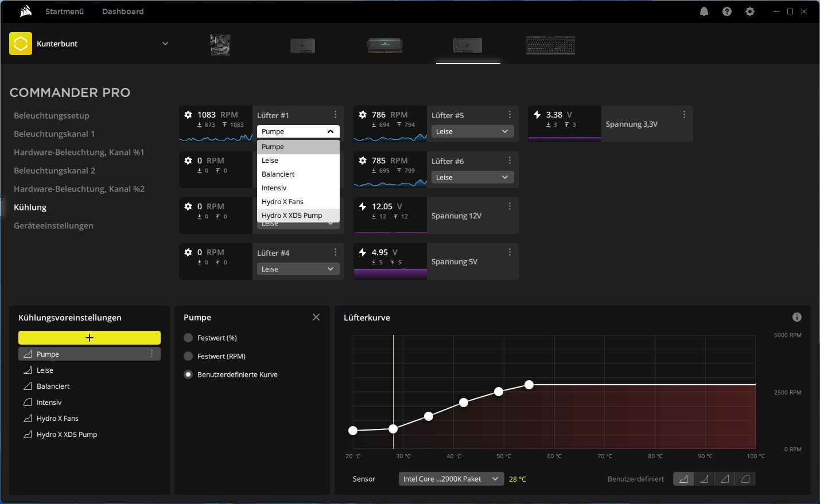The height and width of the screenshot is (504, 820).
Task: Click the yellow Kunterbunt profile icon
Action: [21, 44]
